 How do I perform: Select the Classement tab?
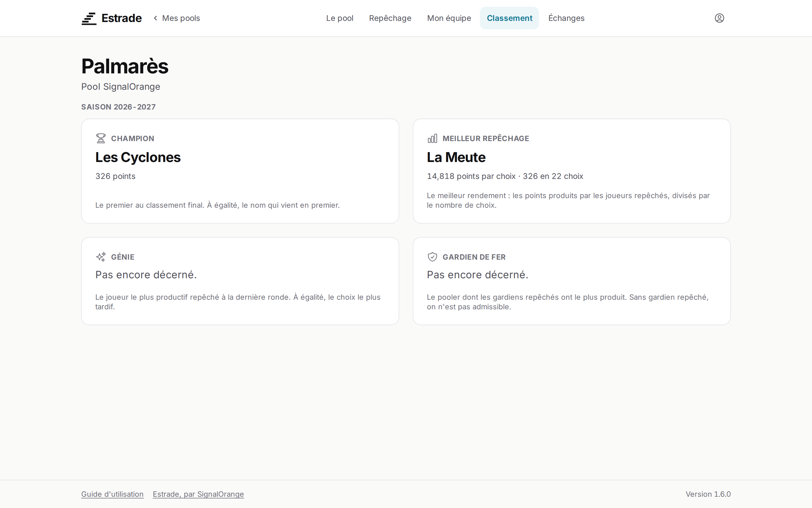(509, 18)
